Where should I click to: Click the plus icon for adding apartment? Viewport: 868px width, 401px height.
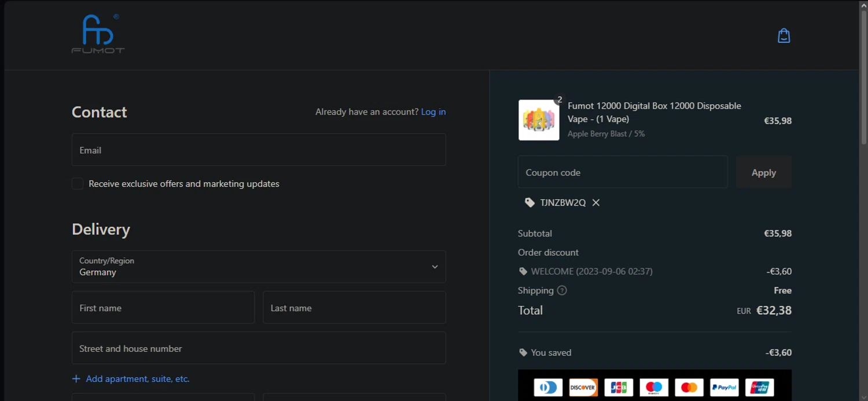click(76, 379)
